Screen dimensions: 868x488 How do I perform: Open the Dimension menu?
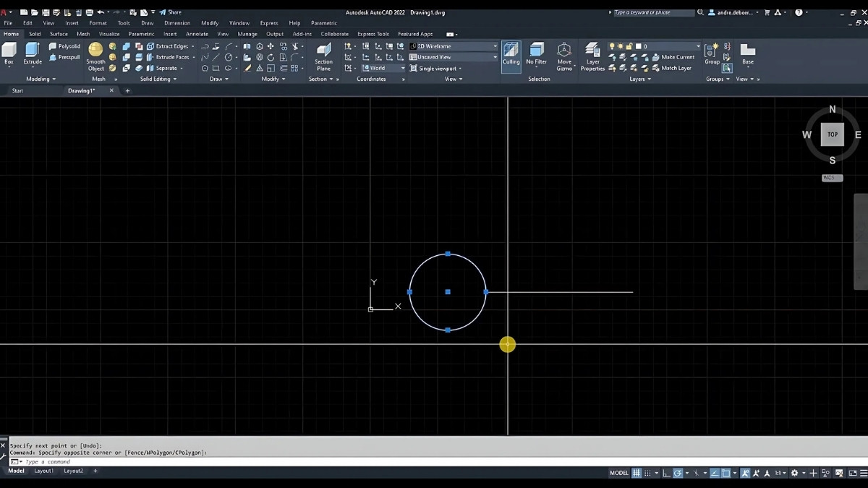point(177,23)
